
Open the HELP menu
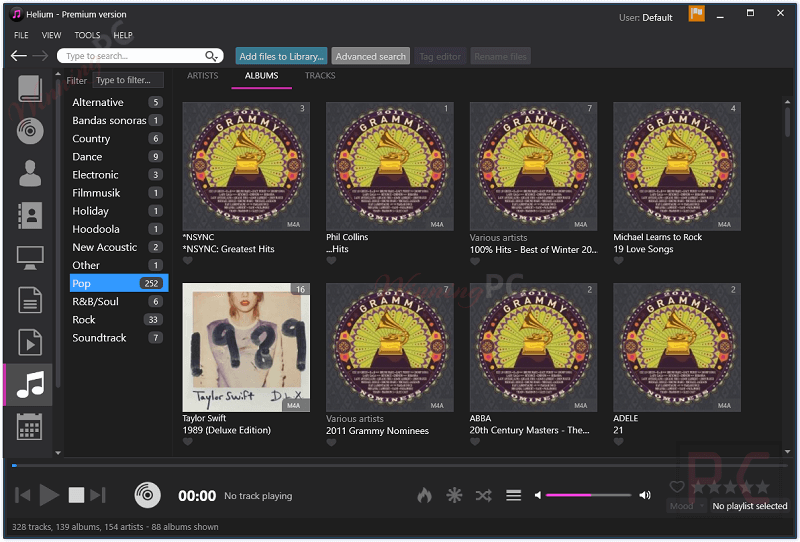click(123, 35)
